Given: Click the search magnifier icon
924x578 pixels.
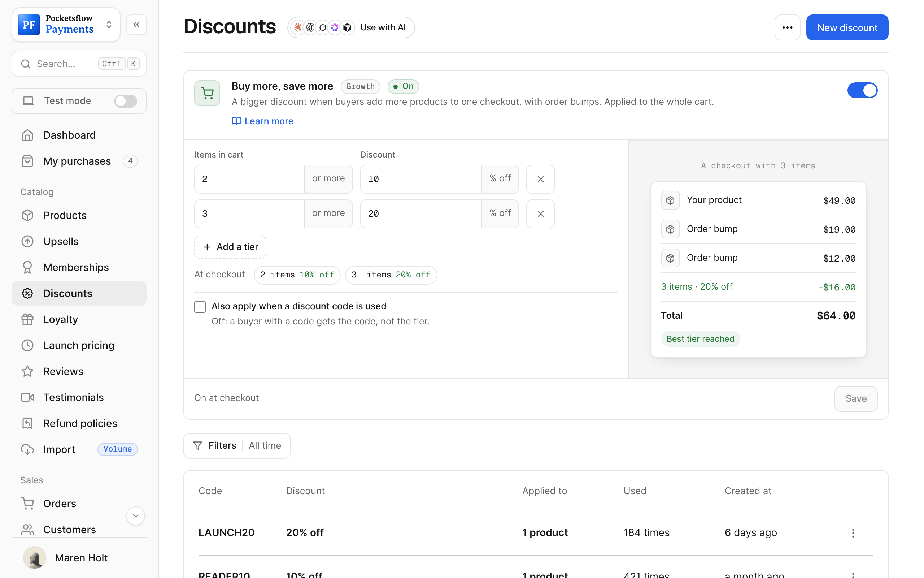Looking at the screenshot, I should pyautogui.click(x=26, y=64).
